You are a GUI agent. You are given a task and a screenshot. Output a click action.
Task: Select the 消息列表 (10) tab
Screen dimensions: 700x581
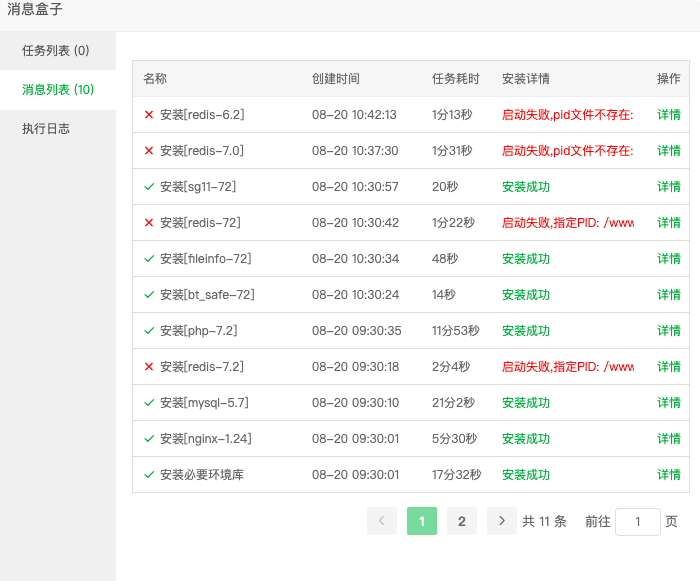coord(58,90)
